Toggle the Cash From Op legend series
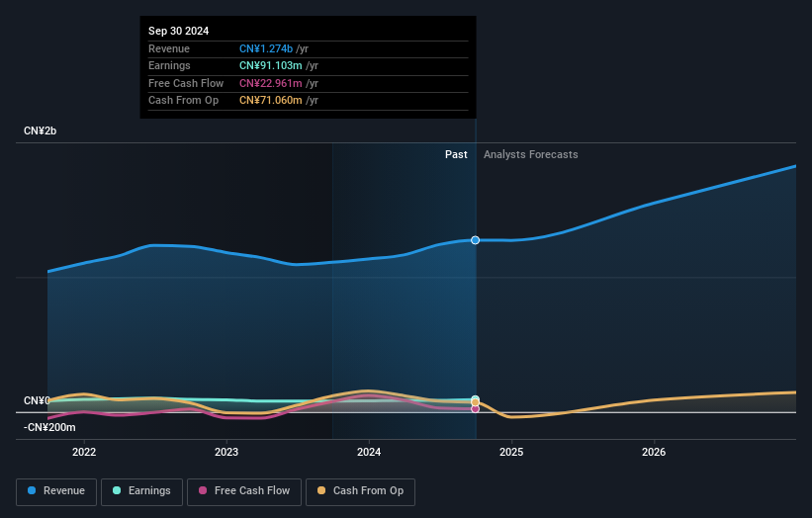This screenshot has width=812, height=518. point(360,491)
